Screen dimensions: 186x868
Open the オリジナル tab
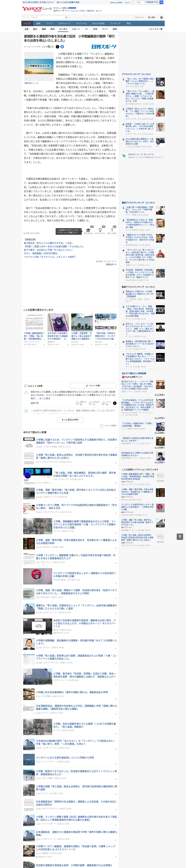81,24
